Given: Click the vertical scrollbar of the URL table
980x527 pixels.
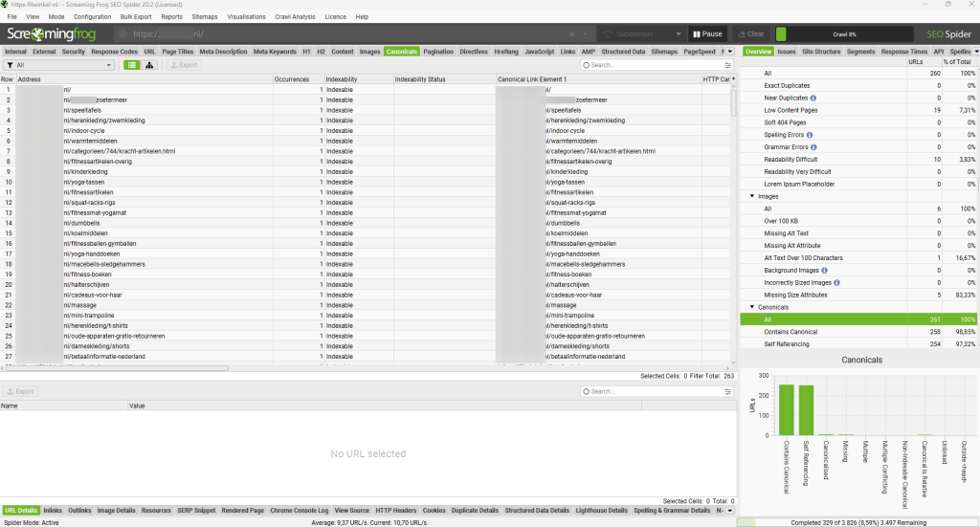Looking at the screenshot, I should (733, 101).
